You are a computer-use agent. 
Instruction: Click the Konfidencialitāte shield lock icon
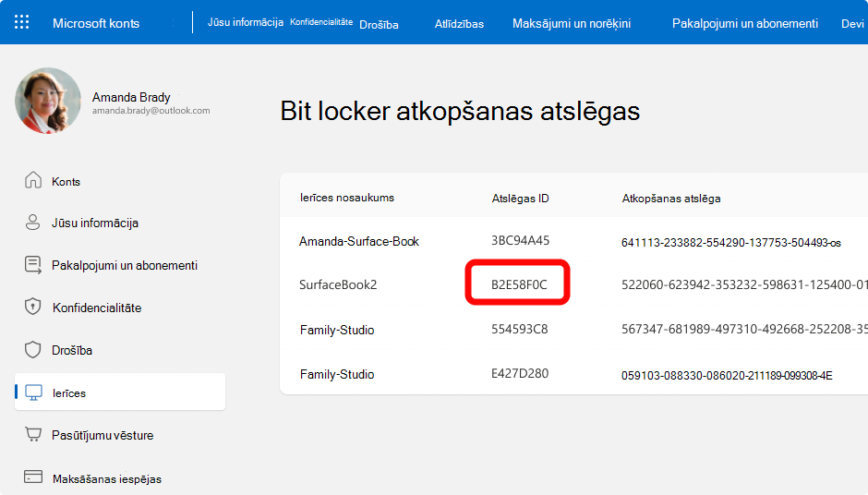click(33, 307)
